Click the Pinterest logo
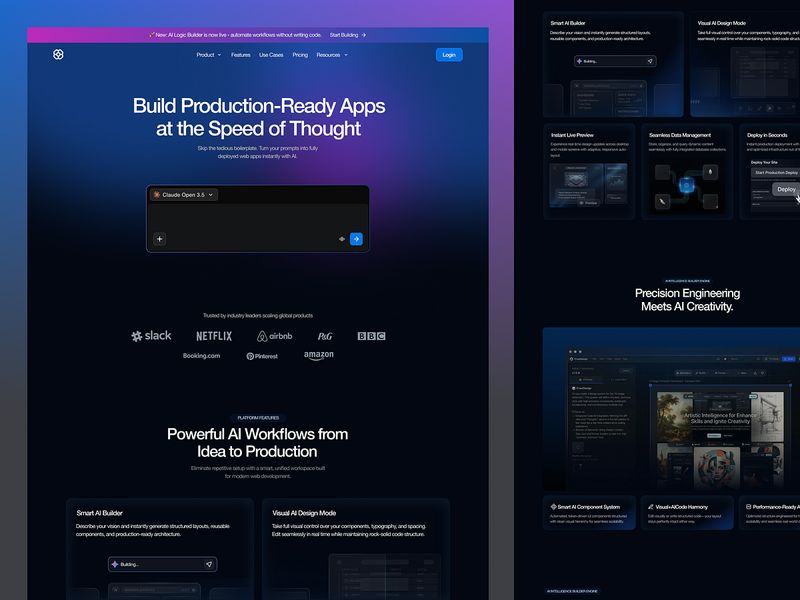Image resolution: width=800 pixels, height=600 pixels. (x=262, y=356)
